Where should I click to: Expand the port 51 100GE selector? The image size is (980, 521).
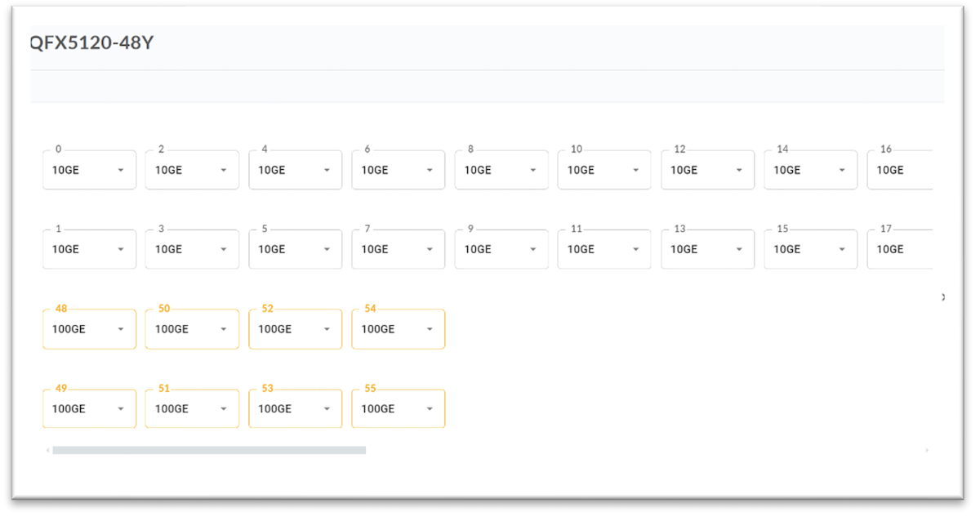click(x=192, y=408)
